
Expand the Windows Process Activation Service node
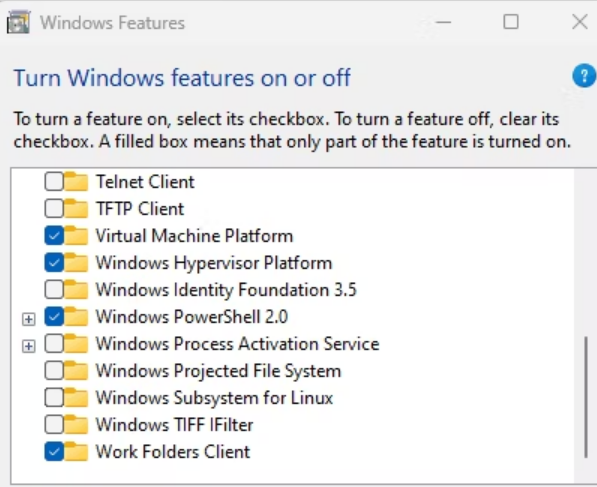[x=29, y=346]
